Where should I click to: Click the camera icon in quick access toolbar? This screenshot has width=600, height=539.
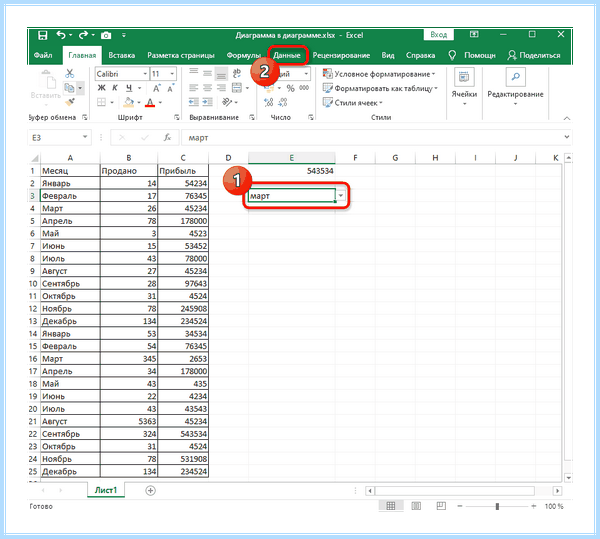106,36
